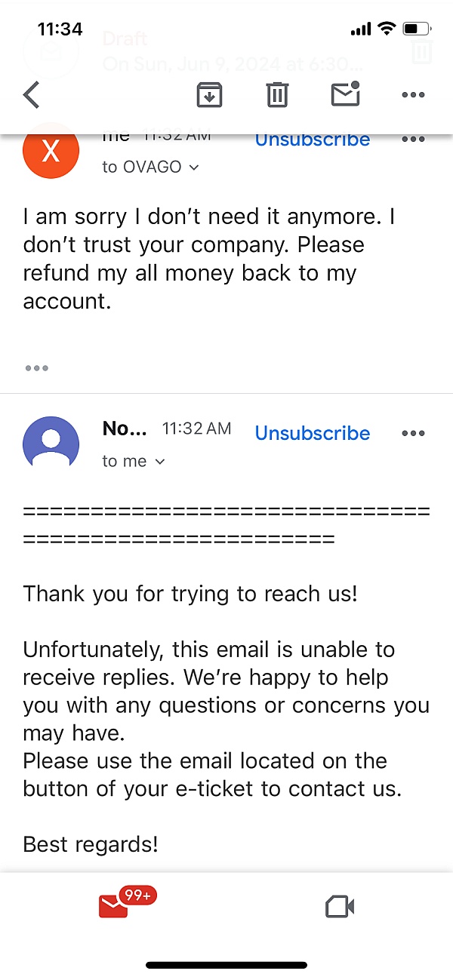Click Unsubscribe link in the top message
This screenshot has width=453, height=980.
click(313, 140)
